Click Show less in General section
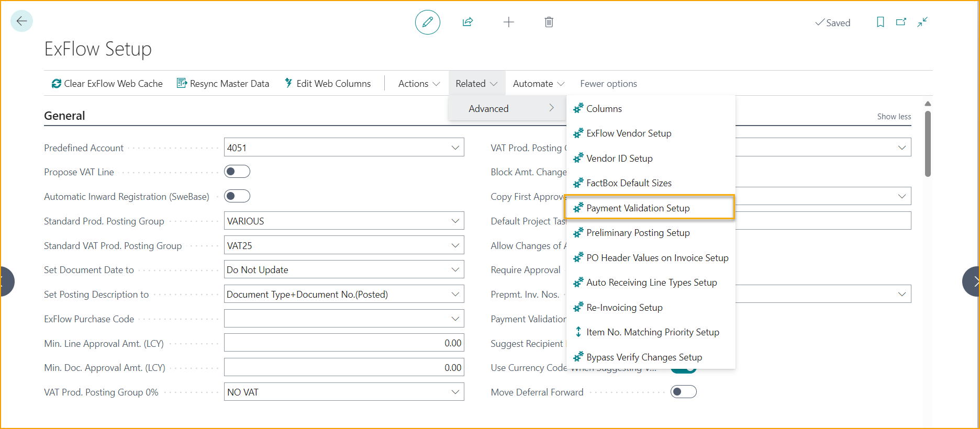The image size is (980, 429). [x=894, y=117]
